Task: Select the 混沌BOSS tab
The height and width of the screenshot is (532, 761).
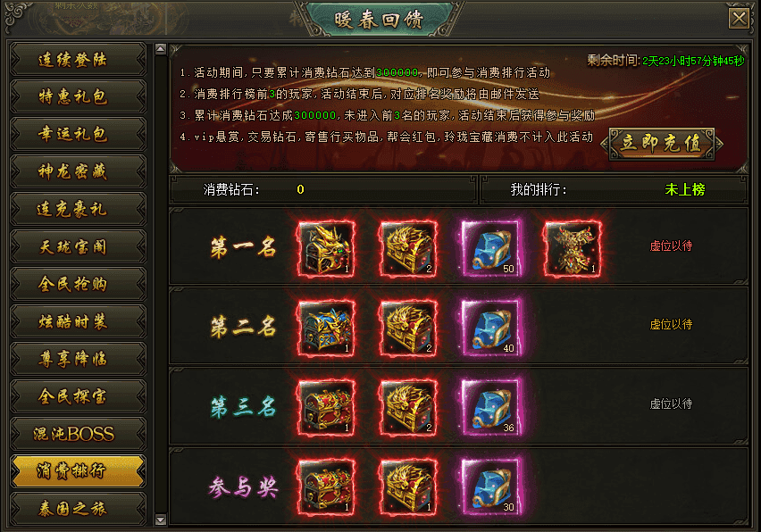Action: [78, 434]
